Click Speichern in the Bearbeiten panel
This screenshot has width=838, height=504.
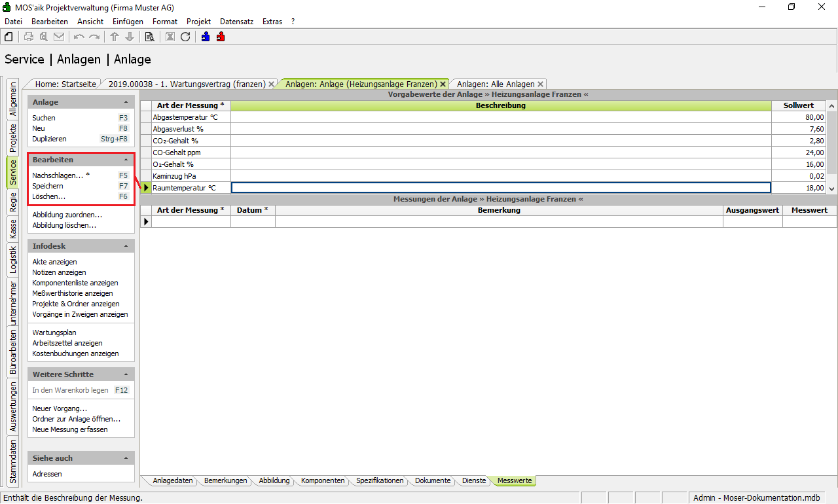48,186
